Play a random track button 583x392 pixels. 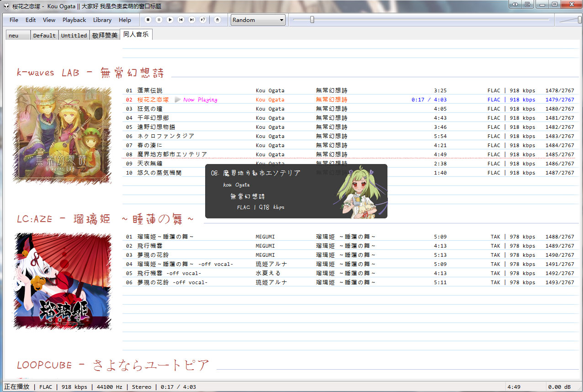pos(203,20)
